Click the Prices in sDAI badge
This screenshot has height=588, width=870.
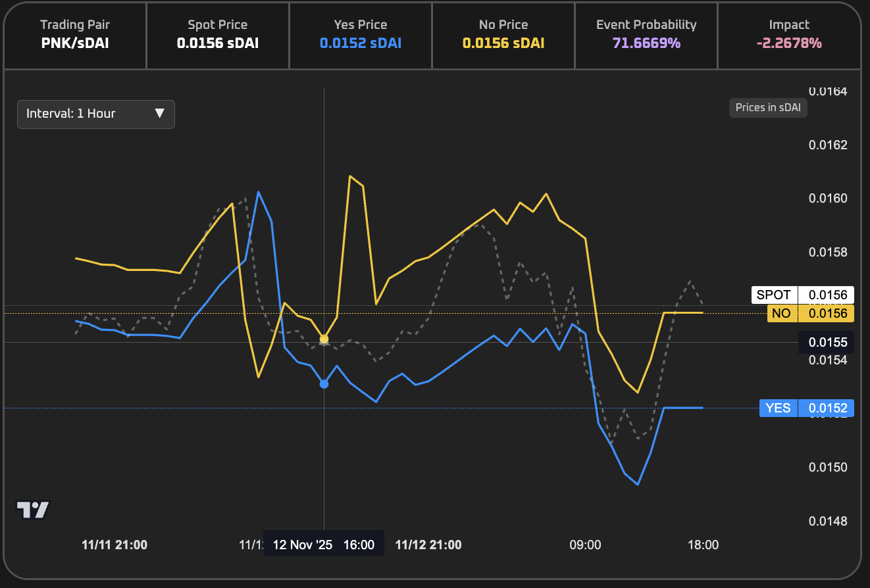[767, 108]
